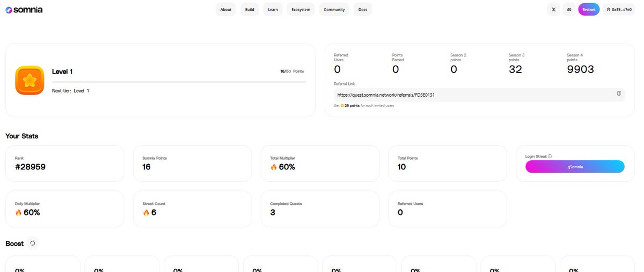Click the Points Earned label
Screen dimensions: 644x272
pos(398,57)
